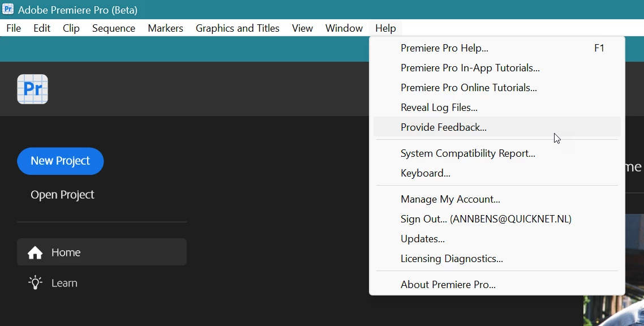Select Provide Feedback… in Help menu
Viewport: 644px width, 326px height.
(497, 127)
